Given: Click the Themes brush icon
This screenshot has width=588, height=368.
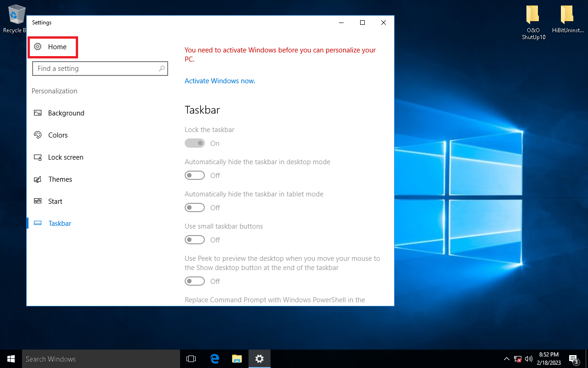Looking at the screenshot, I should pos(38,179).
